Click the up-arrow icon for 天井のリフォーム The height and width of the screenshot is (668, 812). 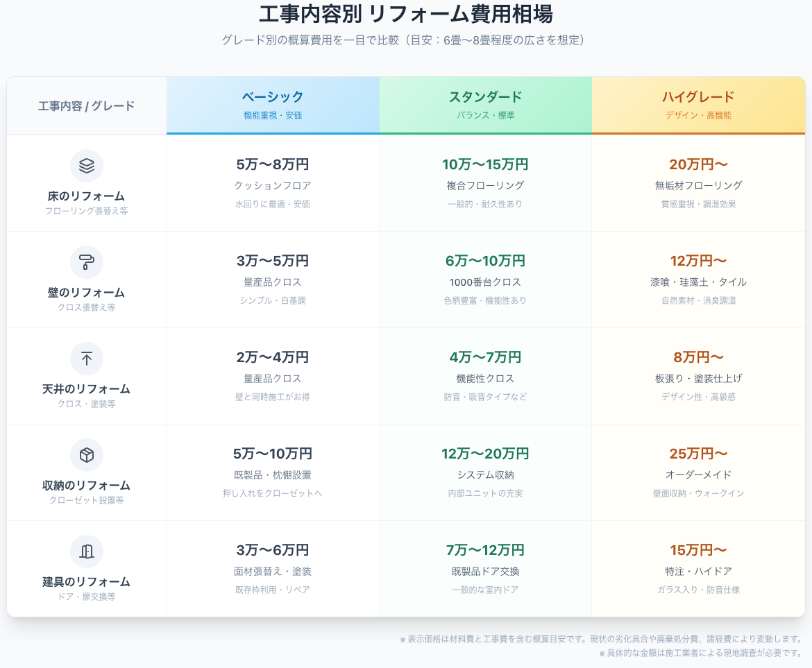click(87, 359)
